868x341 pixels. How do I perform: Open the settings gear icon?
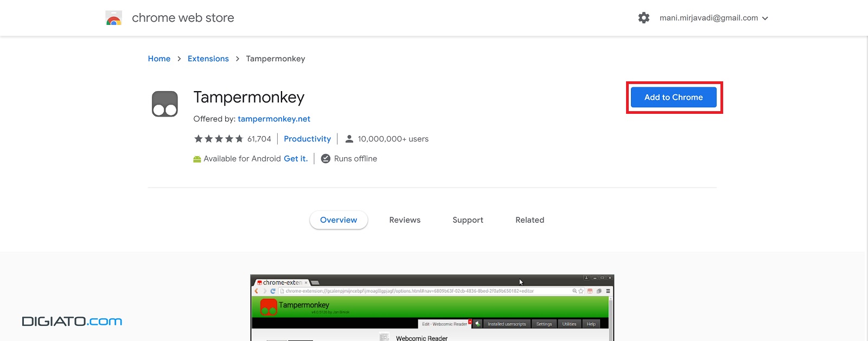pyautogui.click(x=644, y=18)
